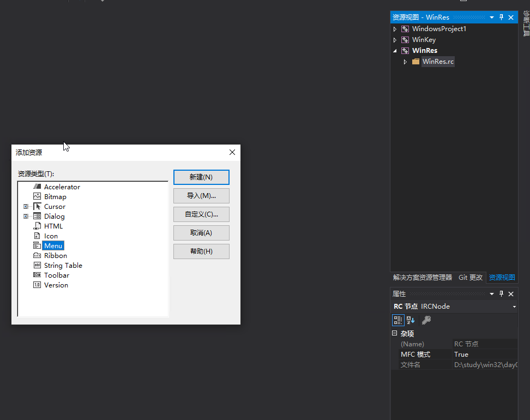Image resolution: width=530 pixels, height=420 pixels.
Task: Expand the WindowsProject1 tree node
Action: [x=395, y=29]
